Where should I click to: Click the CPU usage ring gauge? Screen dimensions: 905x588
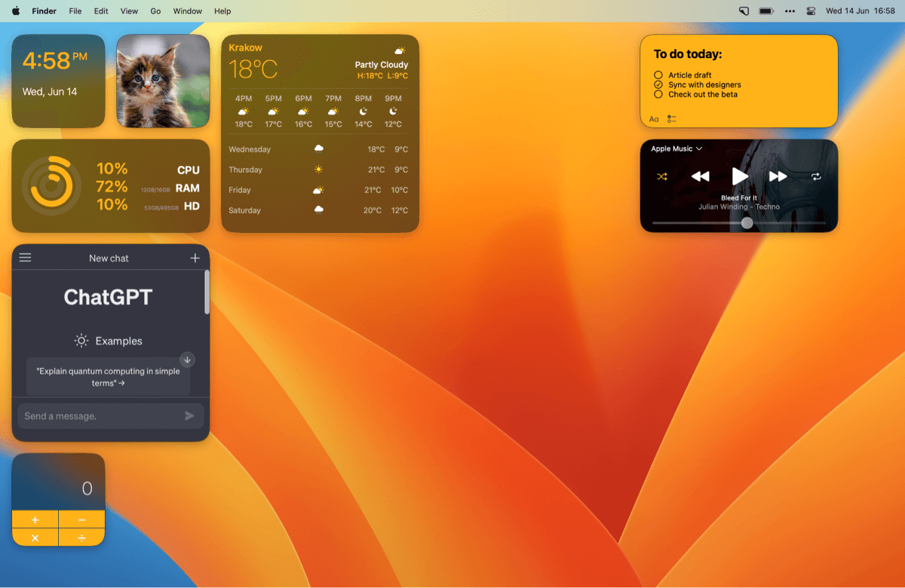[51, 185]
